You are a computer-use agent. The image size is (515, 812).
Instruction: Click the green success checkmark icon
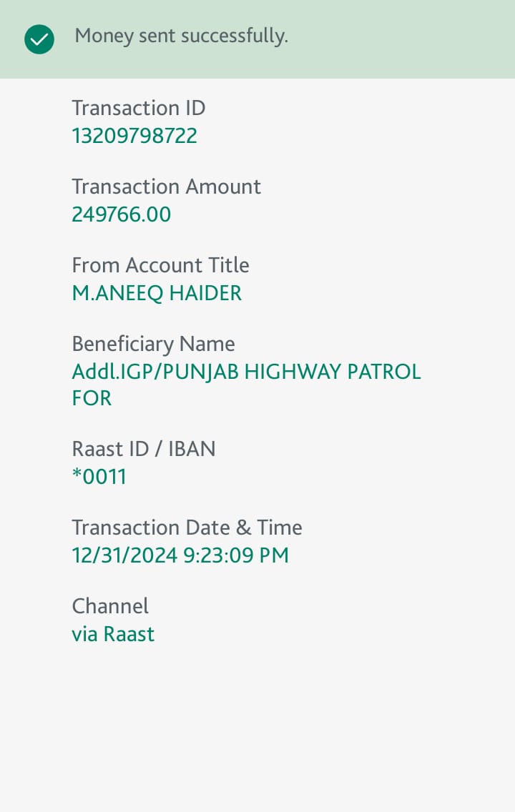point(39,39)
